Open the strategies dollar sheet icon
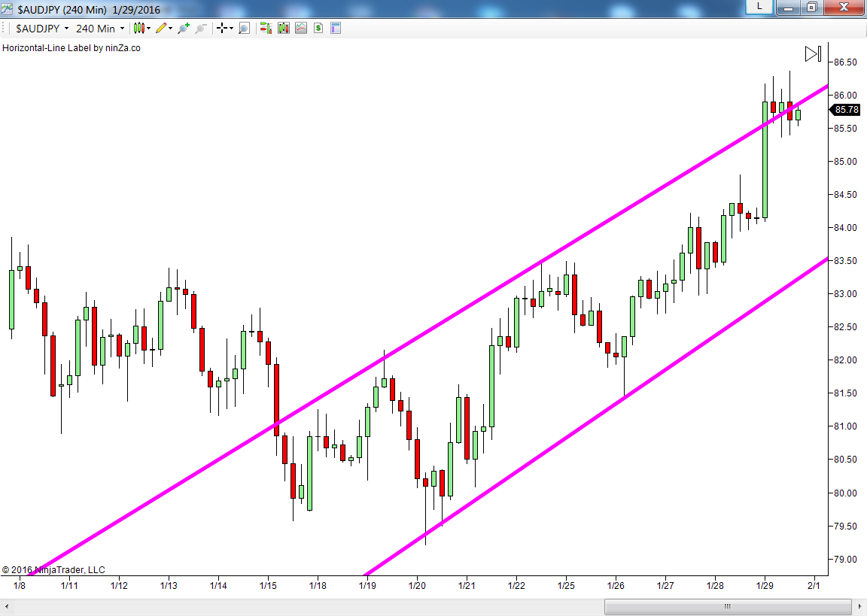Image resolution: width=867 pixels, height=616 pixels. [x=318, y=28]
